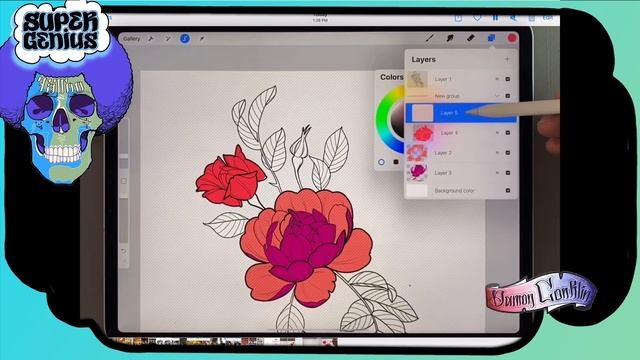Image resolution: width=640 pixels, height=360 pixels.
Task: Tap the coral petals thumbnail of Layer 2
Action: point(417,153)
